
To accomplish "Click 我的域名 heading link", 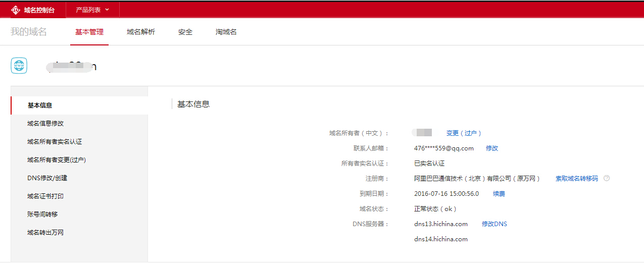I will (x=29, y=32).
